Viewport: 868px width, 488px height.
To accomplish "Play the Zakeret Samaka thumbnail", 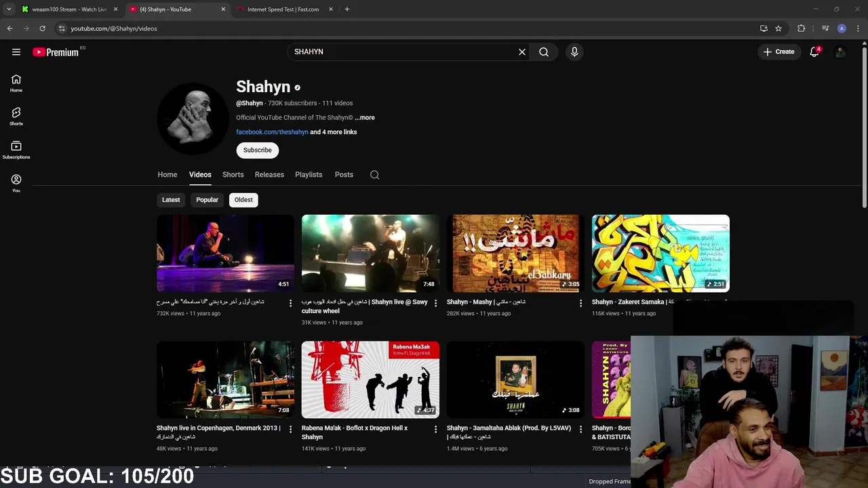I will click(x=660, y=253).
